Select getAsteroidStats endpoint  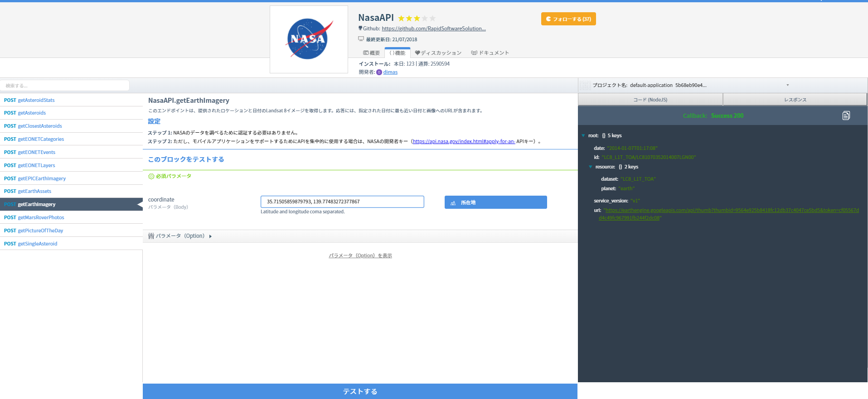coord(71,100)
